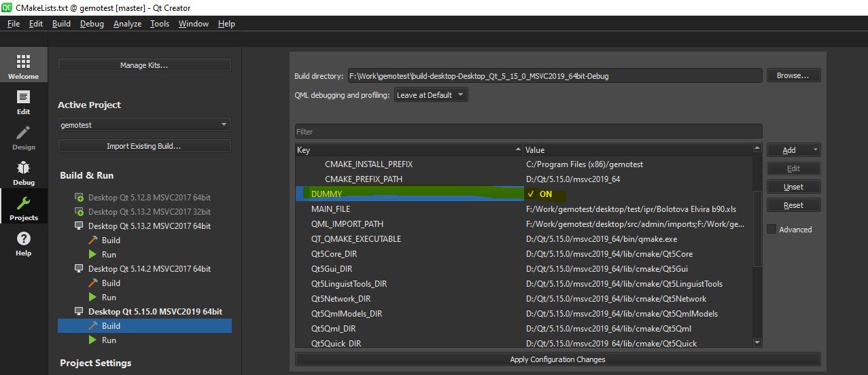Open the Build menu
868x375 pixels.
click(61, 23)
